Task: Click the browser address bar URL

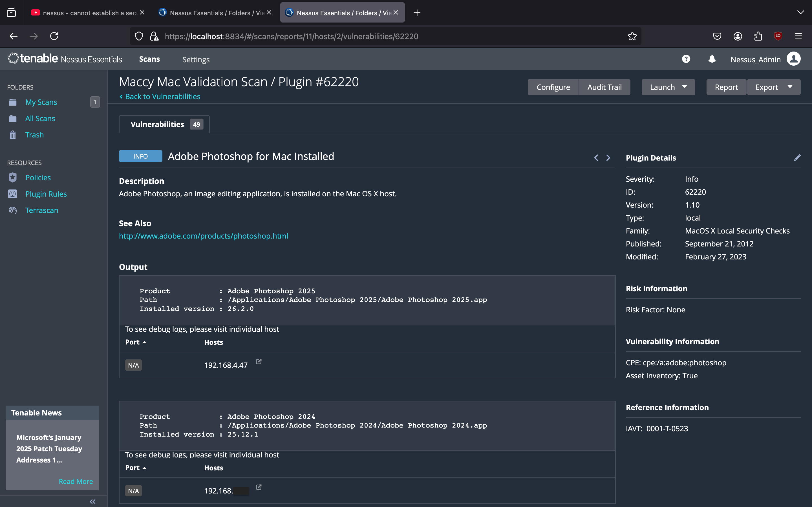Action: point(291,36)
